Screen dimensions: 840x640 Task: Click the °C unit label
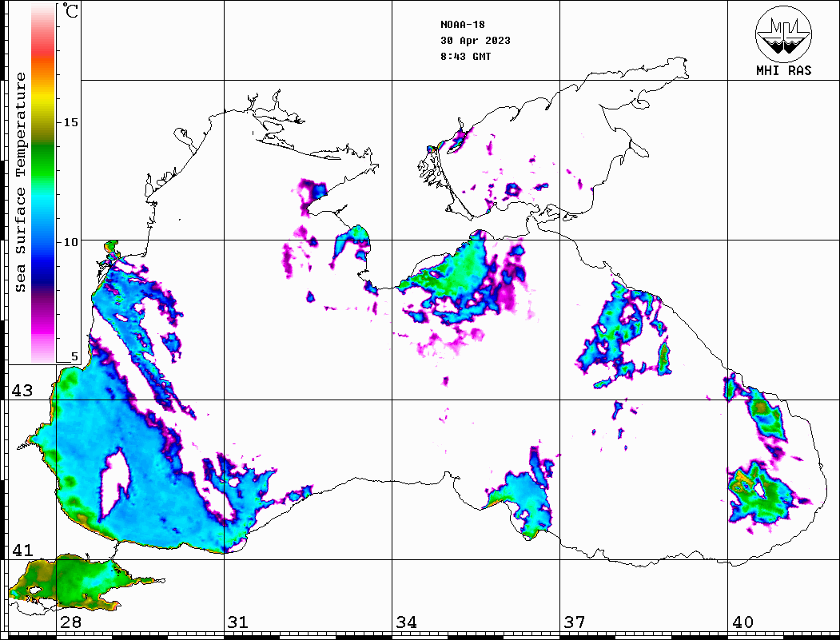pyautogui.click(x=70, y=10)
